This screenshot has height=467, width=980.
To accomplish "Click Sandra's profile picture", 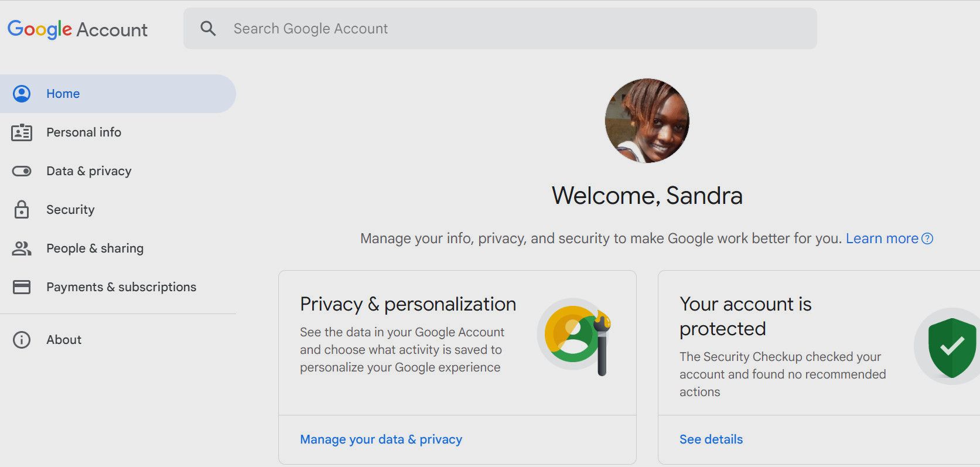I will 646,121.
